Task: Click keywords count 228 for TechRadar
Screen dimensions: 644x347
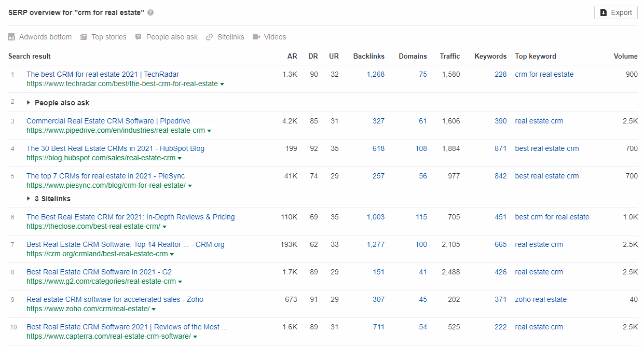Action: (x=500, y=74)
